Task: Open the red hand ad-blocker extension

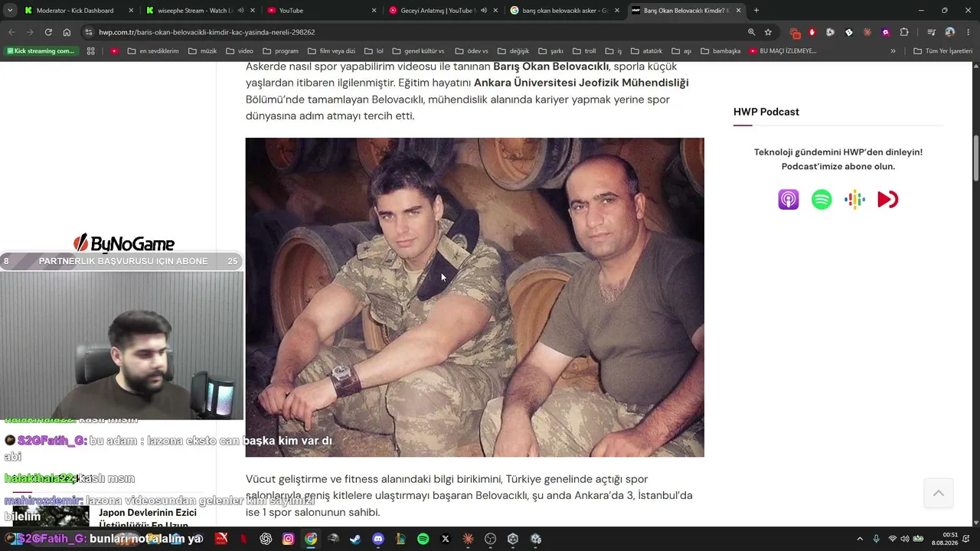Action: 812,32
